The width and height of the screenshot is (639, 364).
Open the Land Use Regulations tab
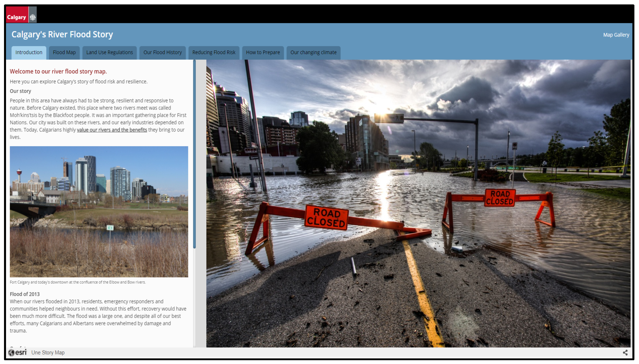click(109, 52)
